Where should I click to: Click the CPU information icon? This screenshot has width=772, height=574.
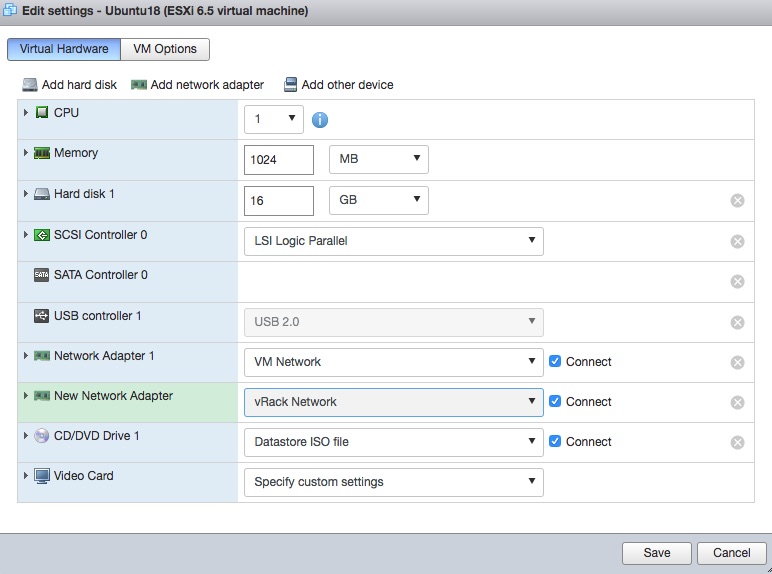(x=320, y=120)
